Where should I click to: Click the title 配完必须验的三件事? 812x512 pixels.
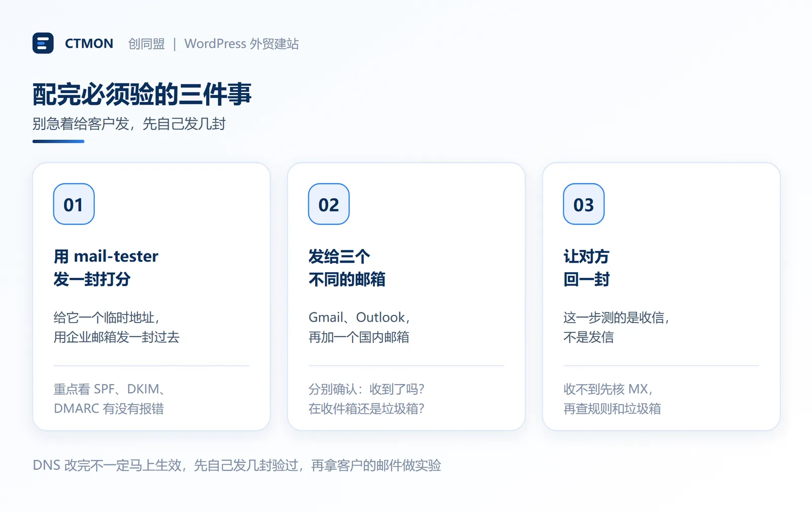(142, 94)
